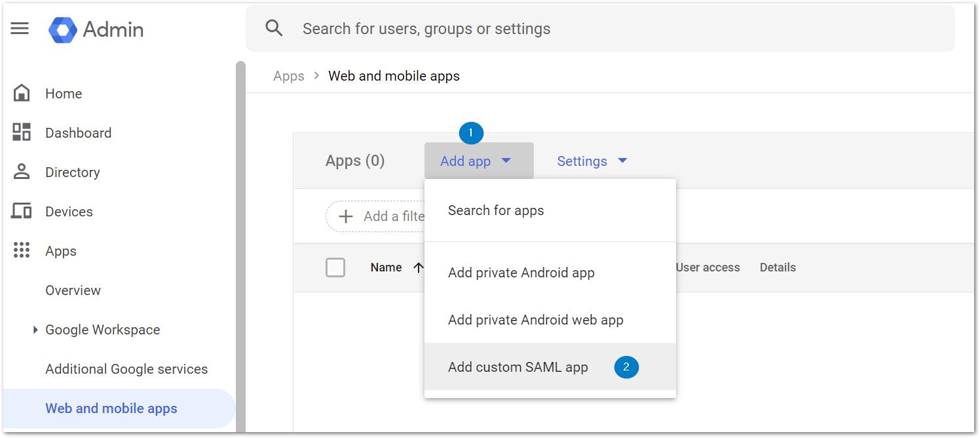This screenshot has height=438, width=980.
Task: Tick the select-all checkbox in the table header
Action: (x=335, y=268)
